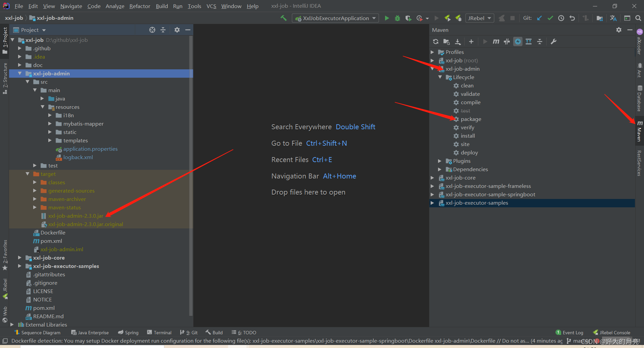
Task: Open Maven panel gear options
Action: tap(619, 30)
